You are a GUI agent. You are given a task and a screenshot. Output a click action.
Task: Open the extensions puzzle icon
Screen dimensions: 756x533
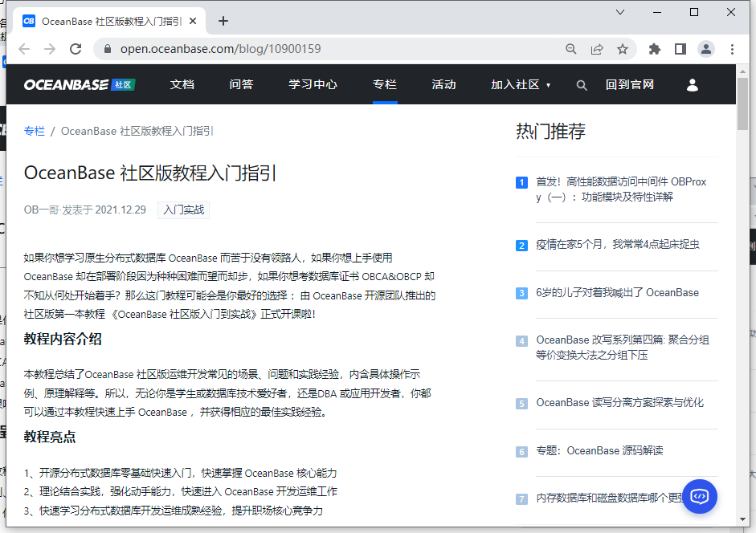654,49
